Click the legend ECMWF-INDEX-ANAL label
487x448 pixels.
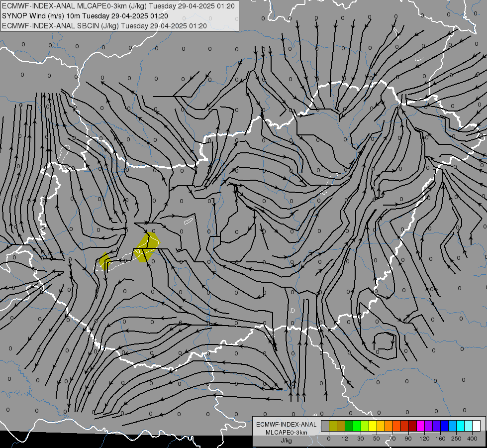[x=287, y=425]
